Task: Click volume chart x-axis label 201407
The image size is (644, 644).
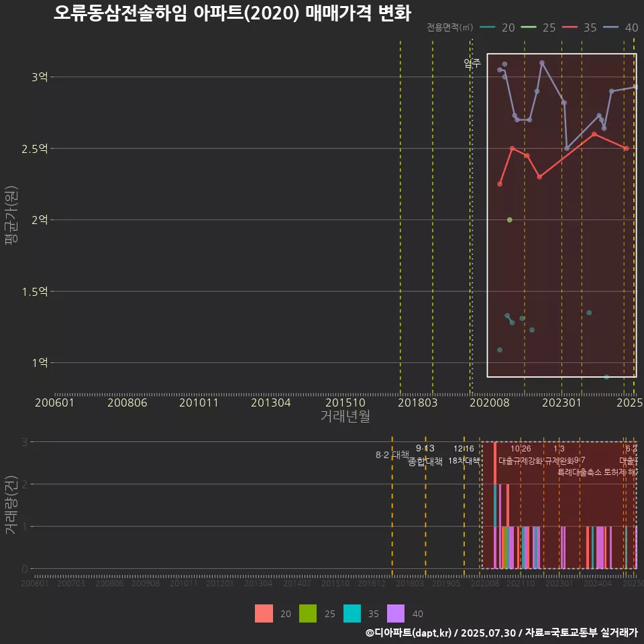Action: (297, 583)
